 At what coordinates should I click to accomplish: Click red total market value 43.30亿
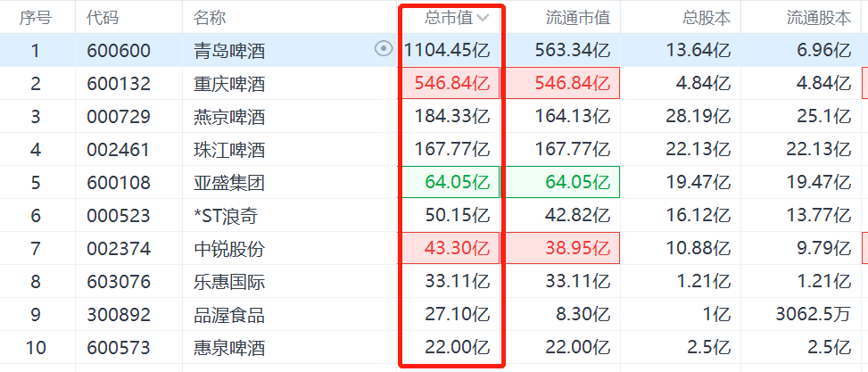(x=458, y=249)
